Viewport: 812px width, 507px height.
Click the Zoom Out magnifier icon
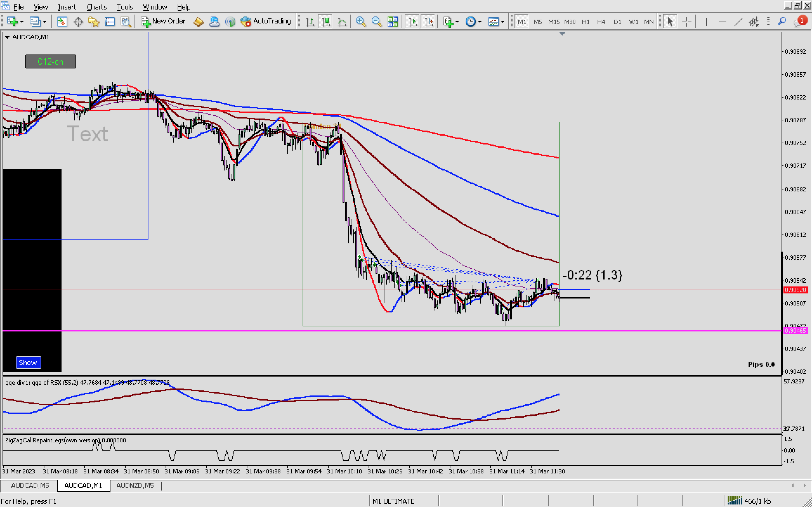tap(377, 22)
